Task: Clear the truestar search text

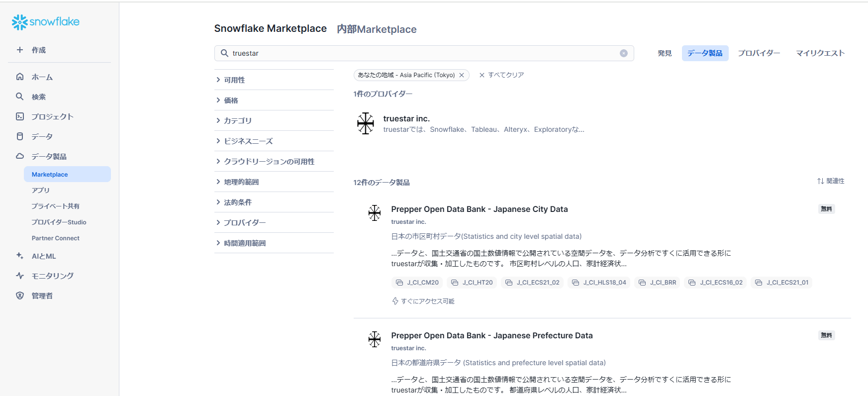Action: [x=624, y=53]
